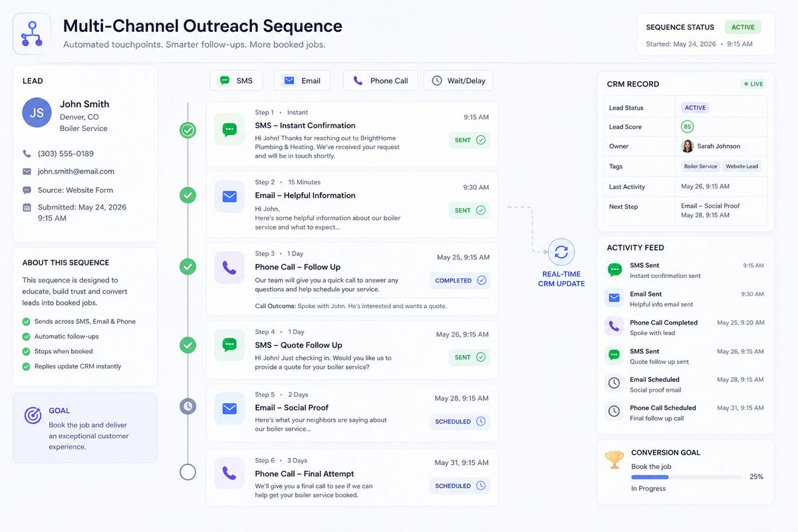
Task: Click the Call Outcome note on Step 3
Action: (x=351, y=306)
